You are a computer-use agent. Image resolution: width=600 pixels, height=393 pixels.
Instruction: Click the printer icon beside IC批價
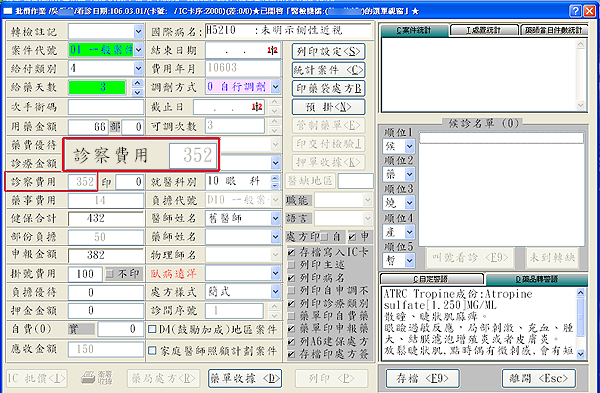point(88,378)
